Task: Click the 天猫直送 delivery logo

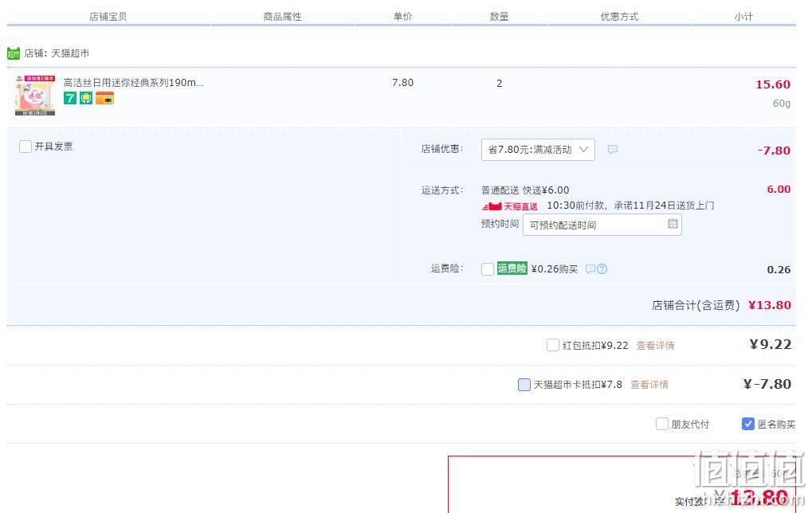Action: (510, 206)
